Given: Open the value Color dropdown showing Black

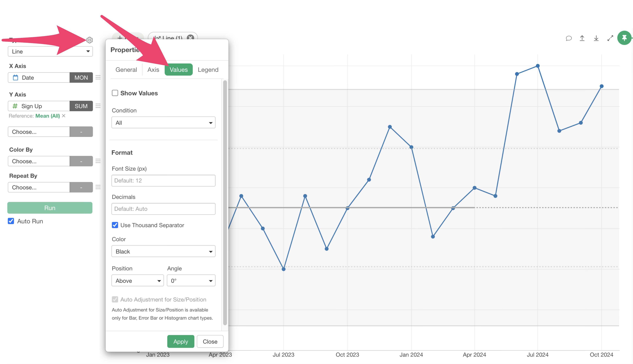Looking at the screenshot, I should click(x=163, y=252).
